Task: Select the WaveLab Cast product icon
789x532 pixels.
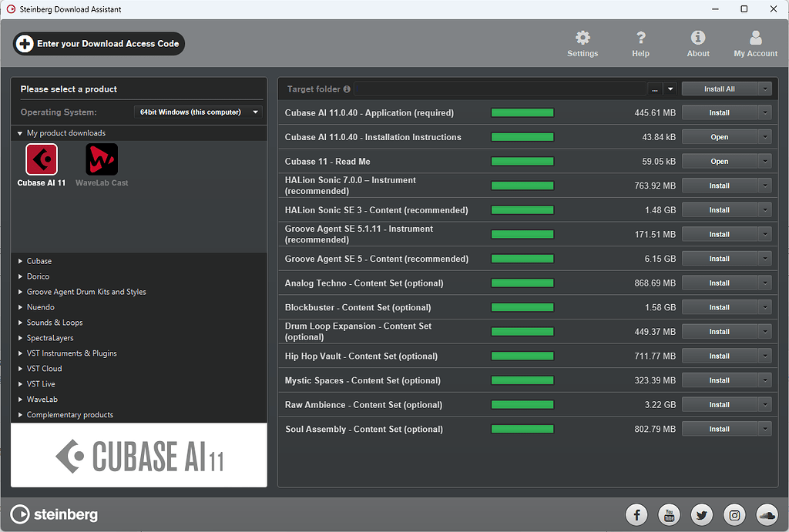Action: point(102,159)
